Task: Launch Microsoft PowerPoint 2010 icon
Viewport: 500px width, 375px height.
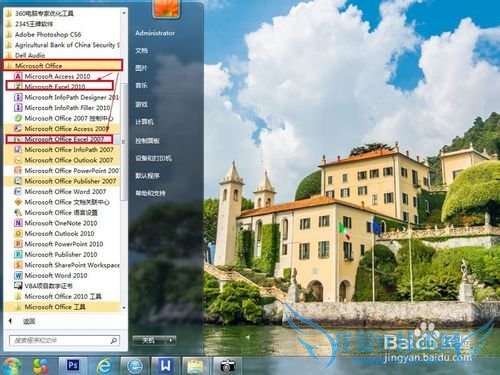Action: point(18,244)
